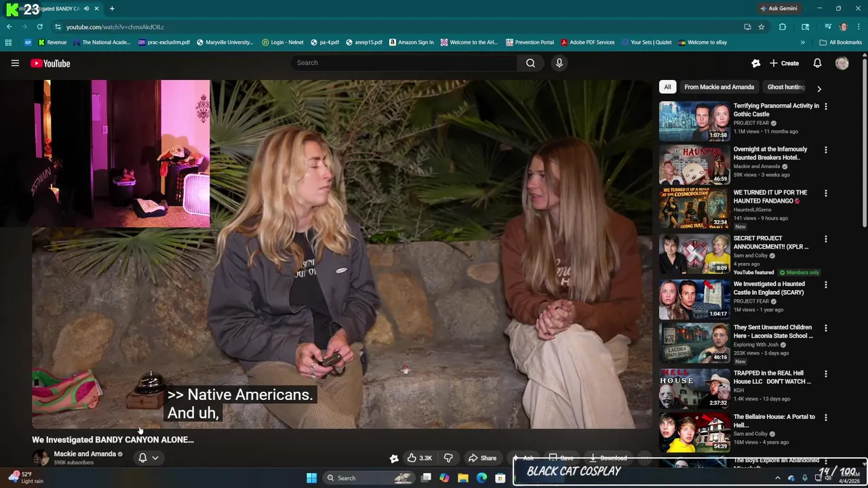Open the Mackie and Amanda channel name
The height and width of the screenshot is (488, 868).
coord(85,454)
